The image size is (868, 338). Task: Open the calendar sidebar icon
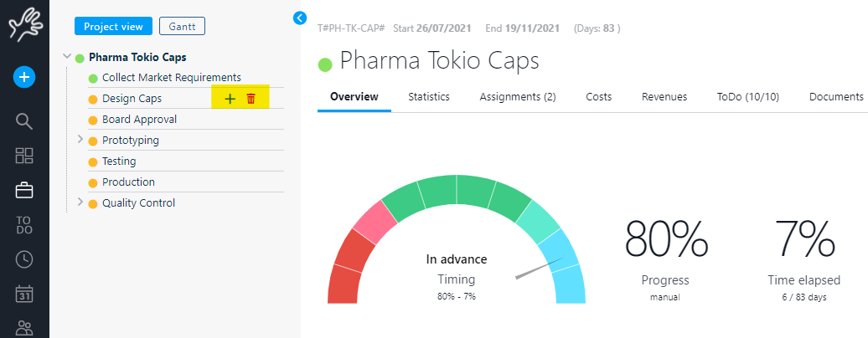tap(24, 294)
